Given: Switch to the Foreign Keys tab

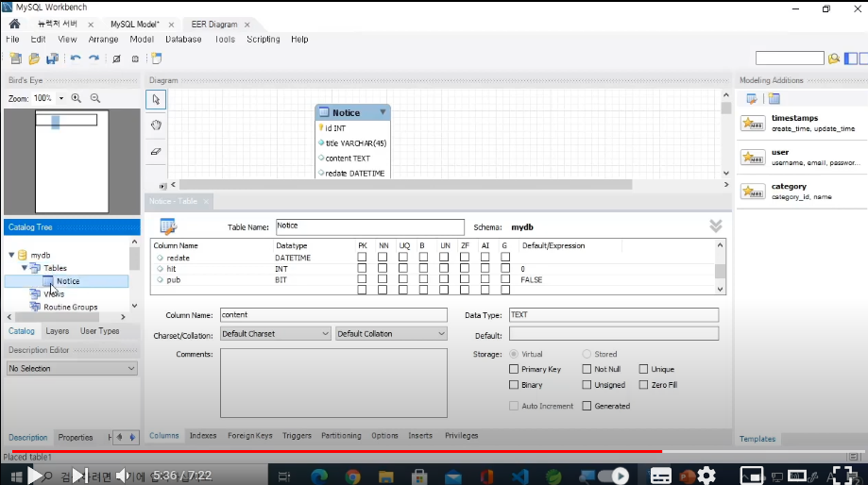Looking at the screenshot, I should tap(249, 436).
